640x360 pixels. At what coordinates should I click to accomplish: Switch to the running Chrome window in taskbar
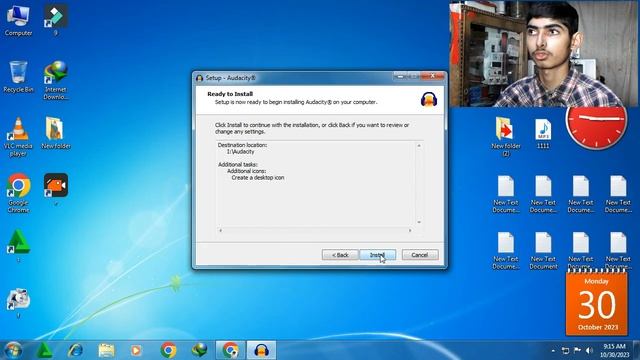(230, 350)
